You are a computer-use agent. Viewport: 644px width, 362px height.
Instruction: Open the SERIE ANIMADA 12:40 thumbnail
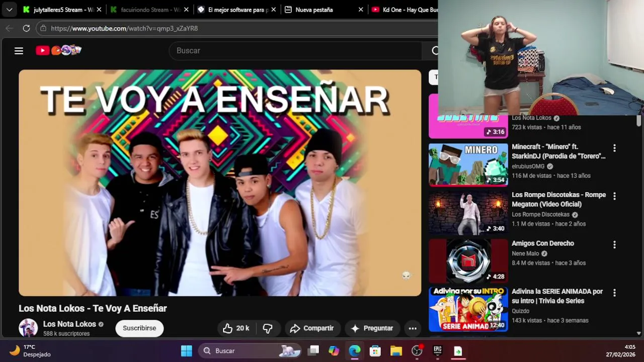tap(468, 309)
